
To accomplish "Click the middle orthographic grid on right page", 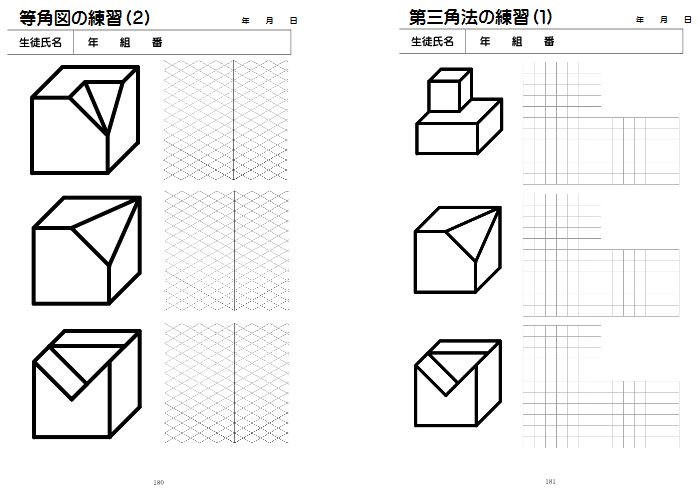I will point(601,255).
